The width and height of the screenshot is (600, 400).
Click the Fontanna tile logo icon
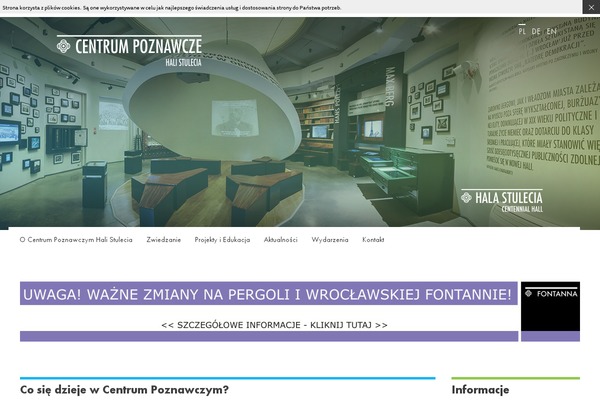pos(528,293)
